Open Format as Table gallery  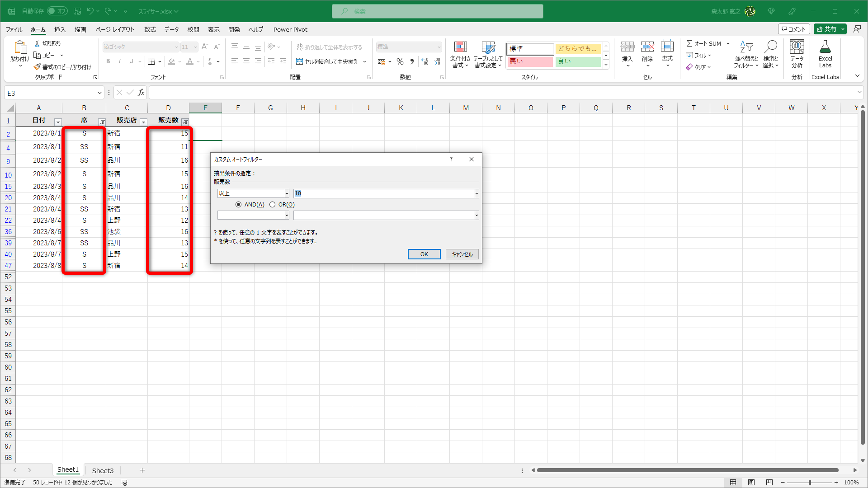click(488, 47)
